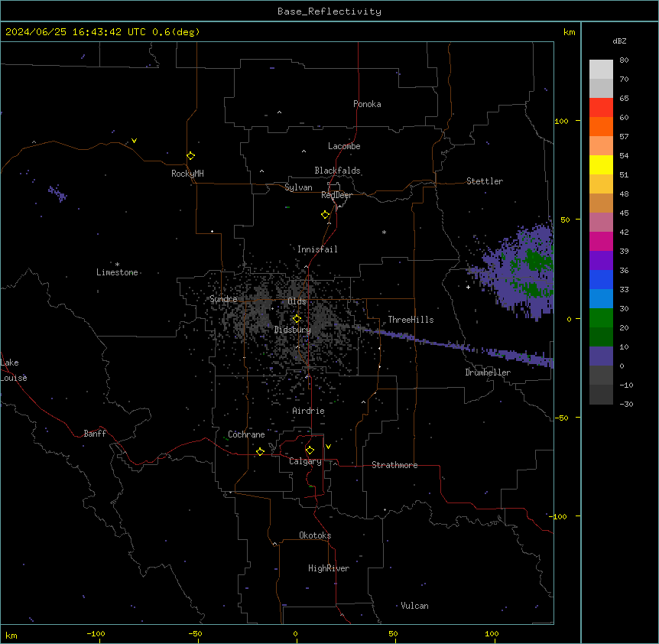Select the magenta 39-42 dBZ legend swatch
This screenshot has width=659, height=644.
coord(601,241)
